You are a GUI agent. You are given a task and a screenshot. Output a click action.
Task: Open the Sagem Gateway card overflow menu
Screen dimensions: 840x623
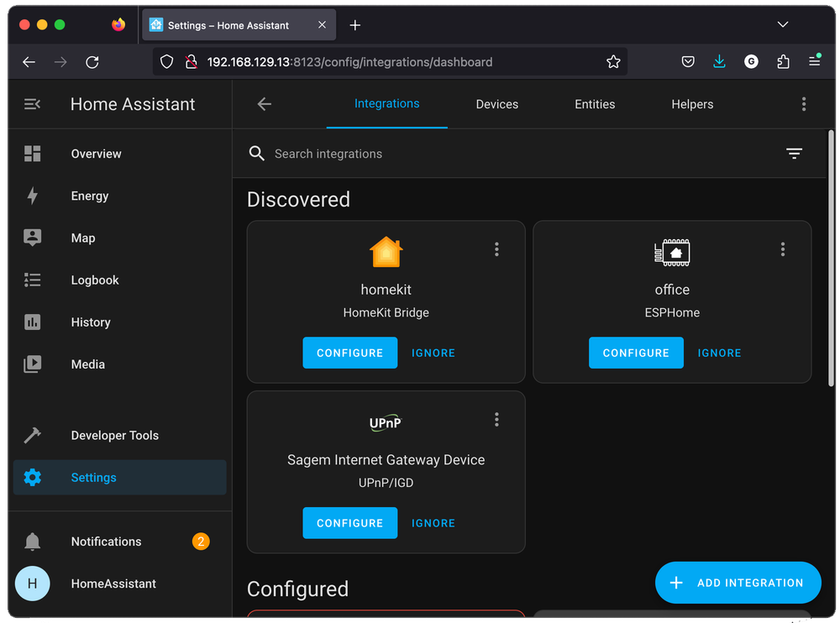pos(496,419)
